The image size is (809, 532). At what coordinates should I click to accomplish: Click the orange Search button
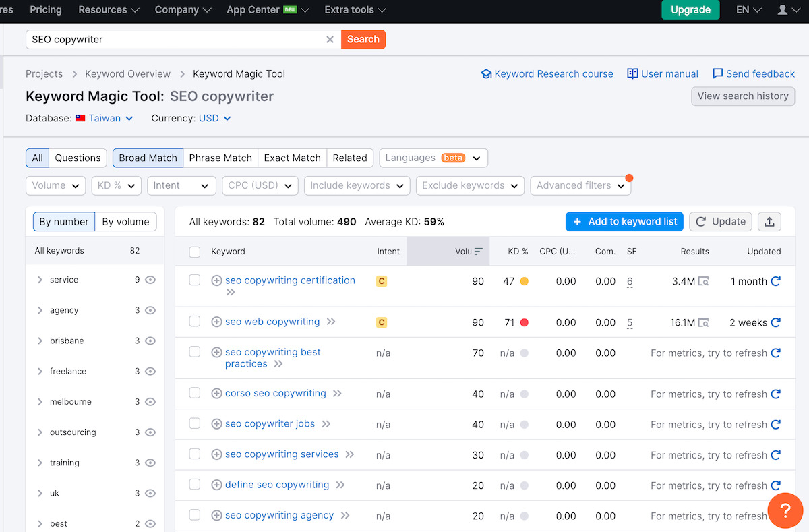pos(363,39)
